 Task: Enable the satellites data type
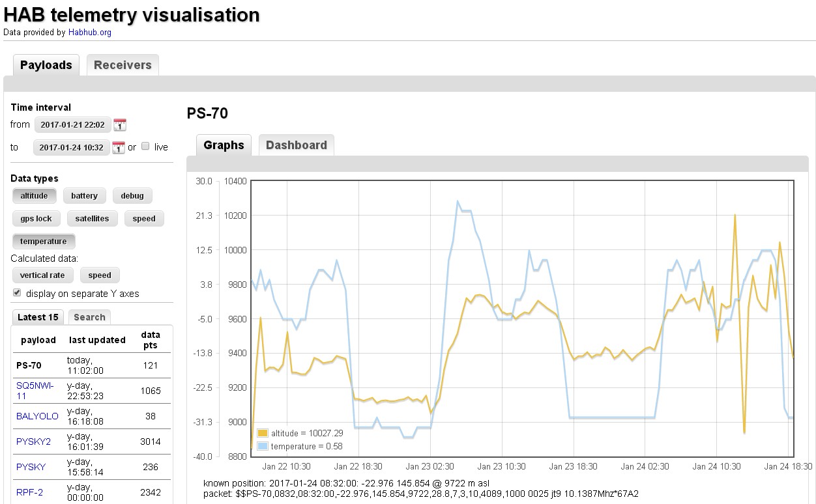click(x=92, y=219)
